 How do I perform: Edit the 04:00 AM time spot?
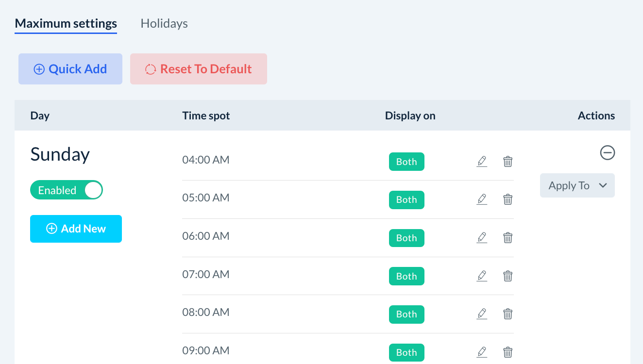click(482, 161)
